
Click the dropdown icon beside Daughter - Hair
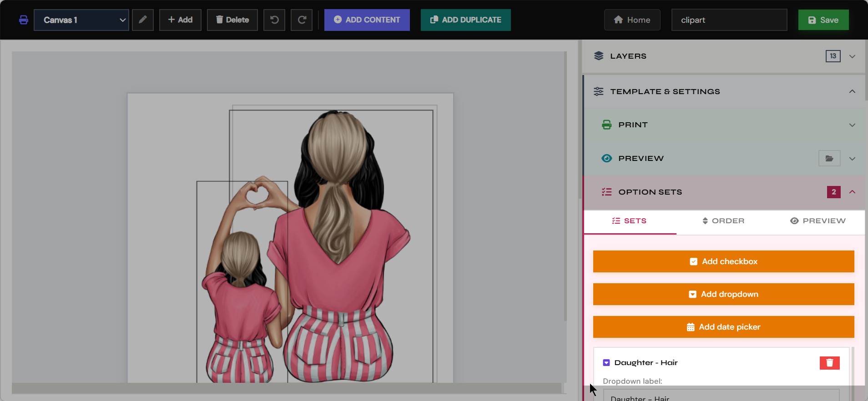point(606,363)
